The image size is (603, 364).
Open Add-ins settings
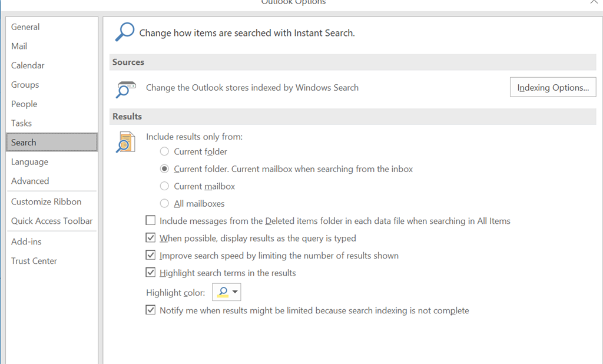pyautogui.click(x=52, y=241)
